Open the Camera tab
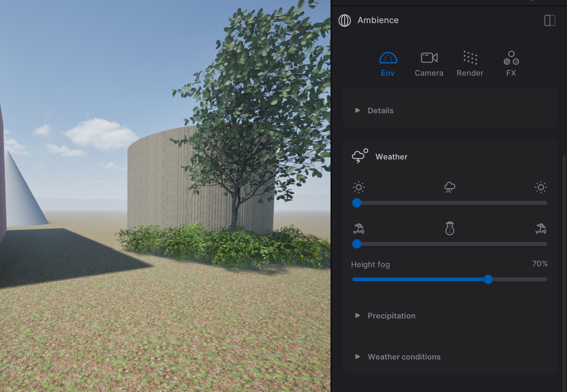The image size is (567, 392). [429, 64]
